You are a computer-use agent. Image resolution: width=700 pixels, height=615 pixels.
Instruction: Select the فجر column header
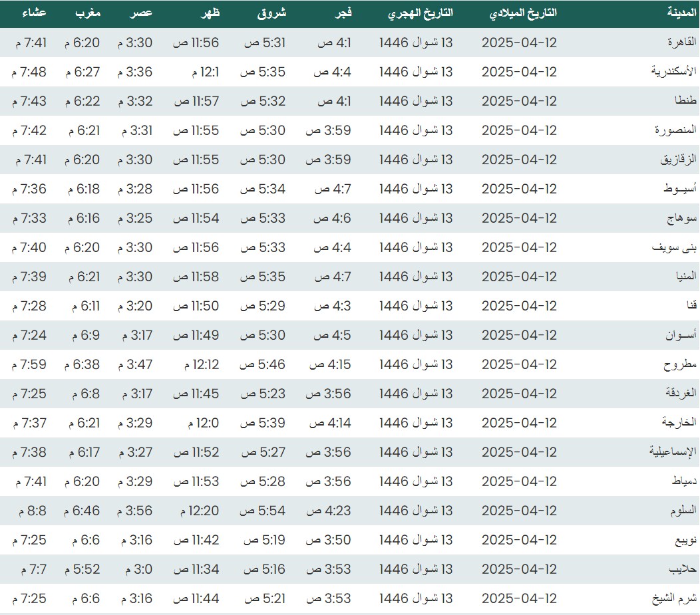click(x=343, y=13)
